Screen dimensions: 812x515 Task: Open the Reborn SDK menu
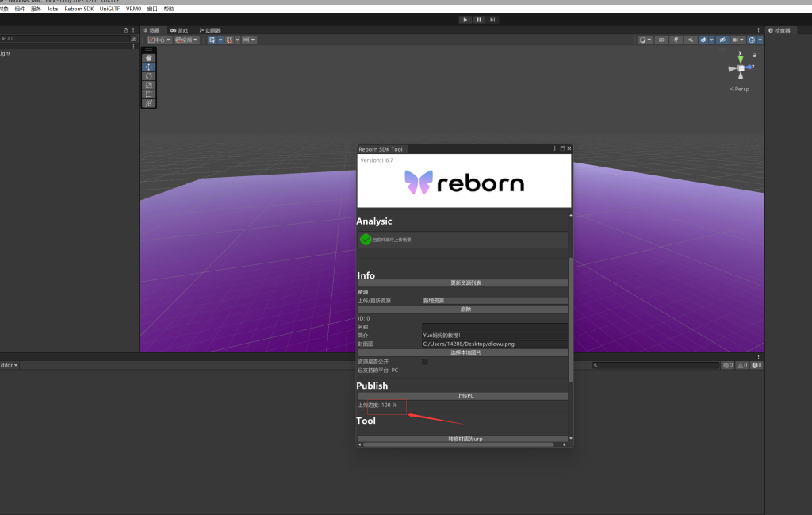click(79, 9)
